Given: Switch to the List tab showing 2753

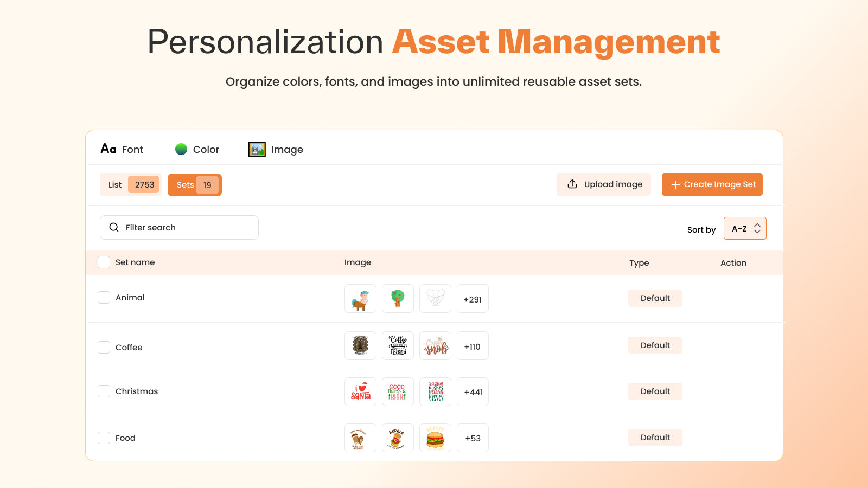Looking at the screenshot, I should click(x=130, y=184).
